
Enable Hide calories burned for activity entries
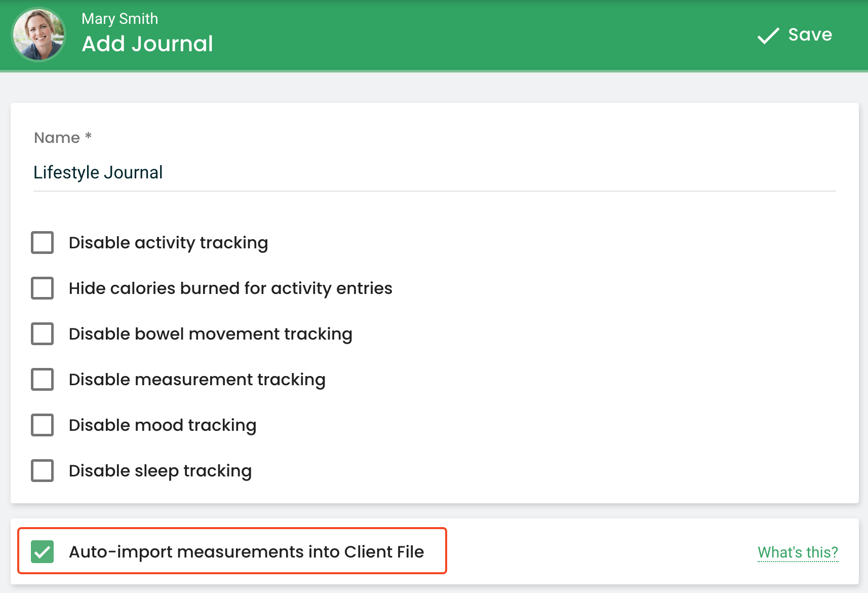(43, 288)
